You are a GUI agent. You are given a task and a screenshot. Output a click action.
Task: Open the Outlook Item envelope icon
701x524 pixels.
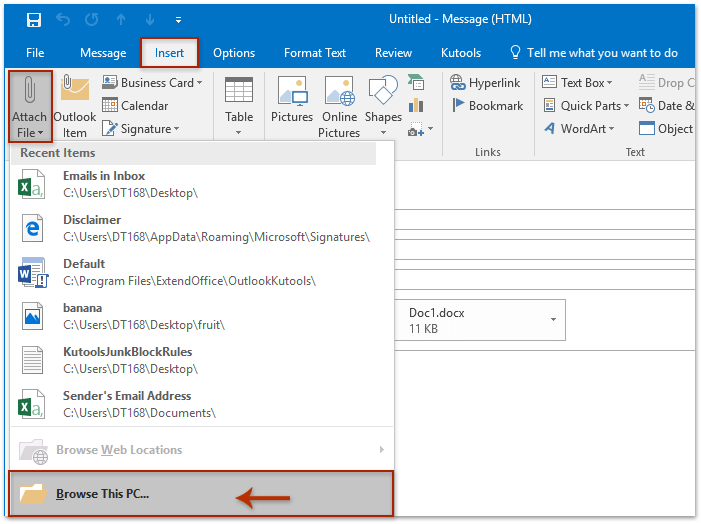tap(75, 93)
